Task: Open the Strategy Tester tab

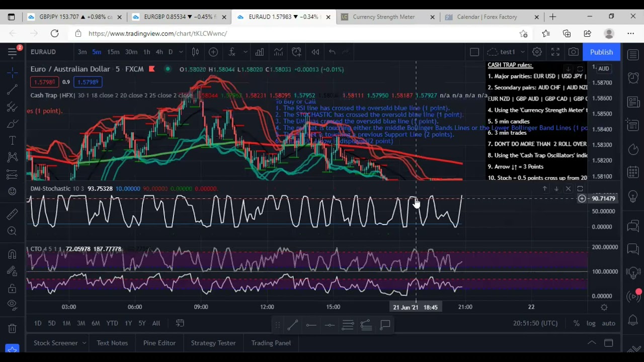Action: (213, 343)
